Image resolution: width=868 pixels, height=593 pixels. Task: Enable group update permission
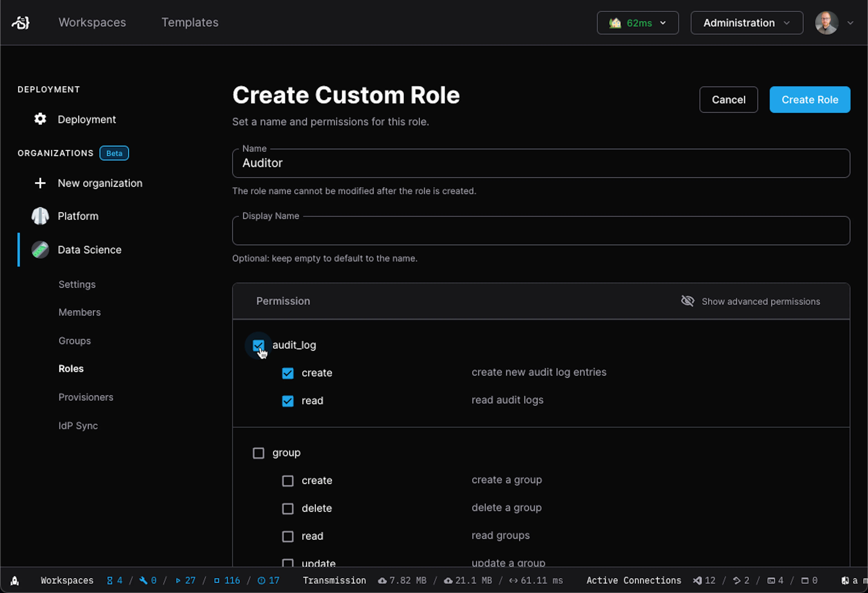point(288,563)
